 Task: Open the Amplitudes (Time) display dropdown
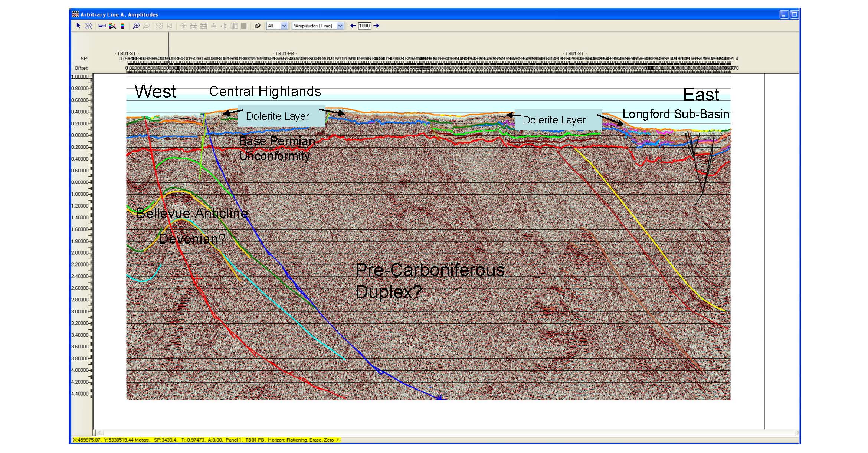click(x=340, y=26)
